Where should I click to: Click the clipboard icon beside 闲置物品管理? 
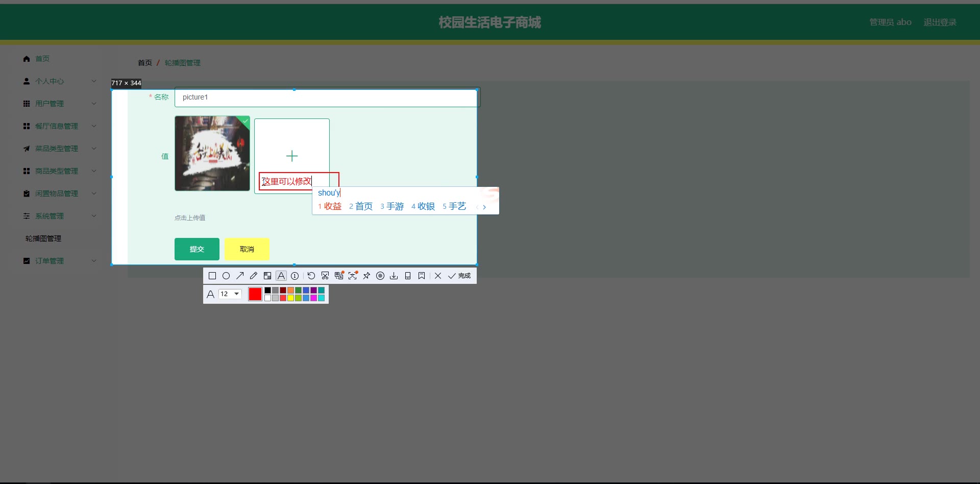tap(27, 193)
